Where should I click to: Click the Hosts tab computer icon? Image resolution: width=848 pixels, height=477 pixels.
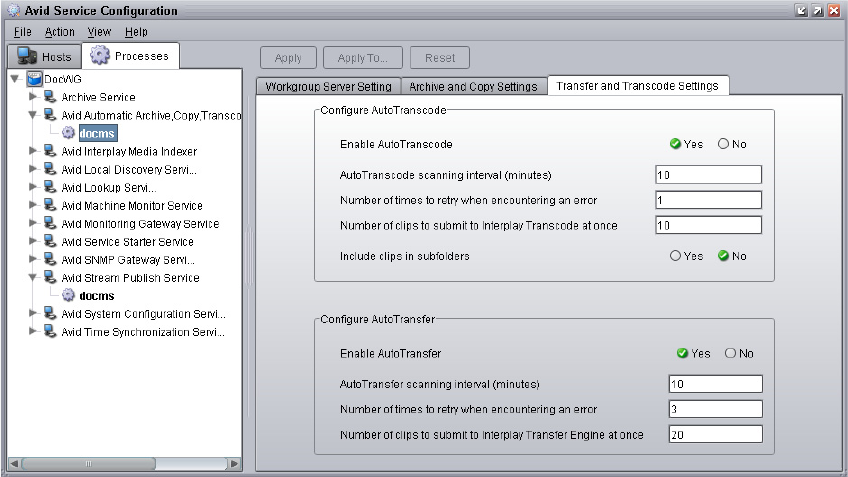coord(26,56)
